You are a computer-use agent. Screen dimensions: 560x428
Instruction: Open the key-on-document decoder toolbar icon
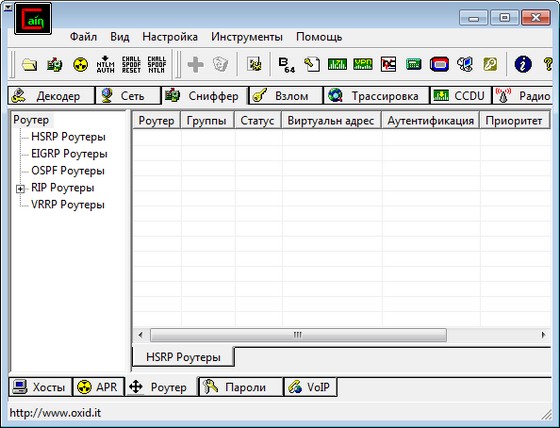click(x=312, y=65)
